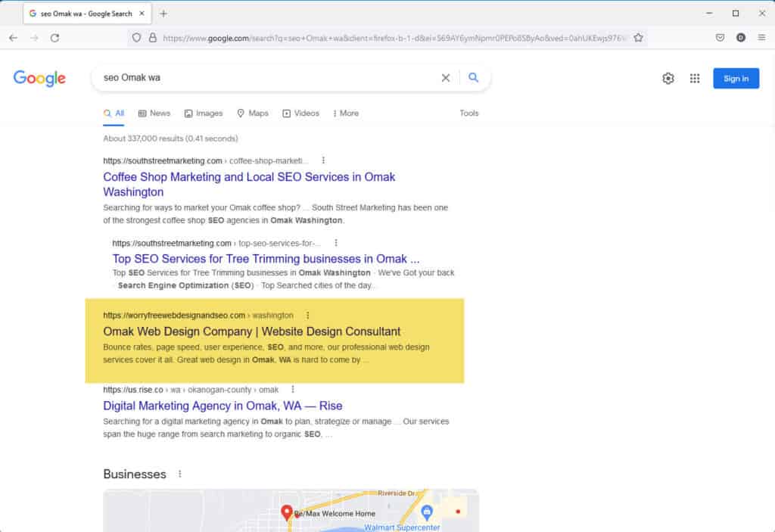
Task: Open three-dot menu next to Businesses heading
Action: tap(180, 474)
